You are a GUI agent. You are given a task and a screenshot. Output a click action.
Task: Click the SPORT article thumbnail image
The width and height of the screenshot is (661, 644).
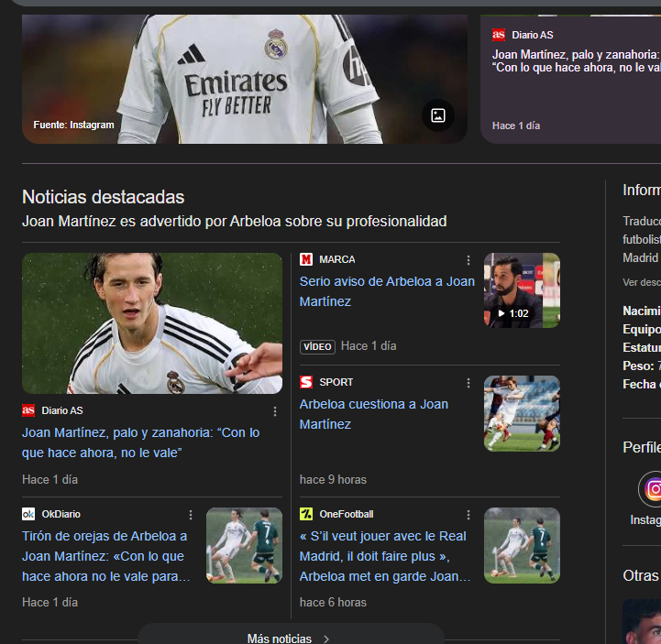click(x=521, y=413)
